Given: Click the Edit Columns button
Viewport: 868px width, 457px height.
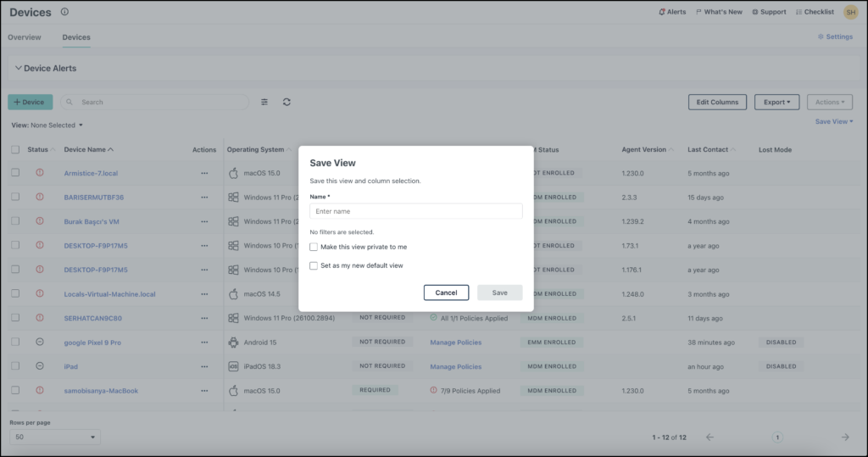Looking at the screenshot, I should tap(717, 102).
